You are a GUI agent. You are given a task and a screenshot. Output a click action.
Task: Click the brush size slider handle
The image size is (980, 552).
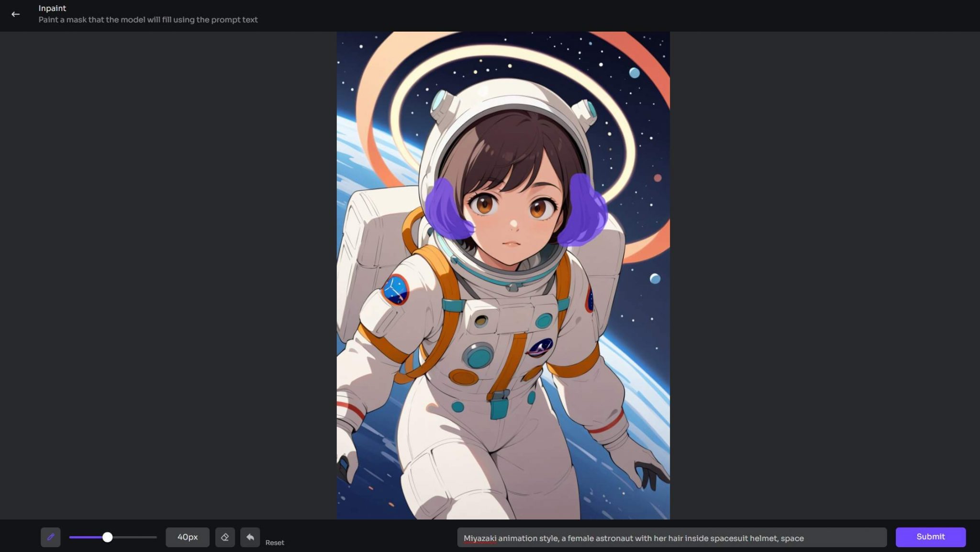[x=108, y=537]
